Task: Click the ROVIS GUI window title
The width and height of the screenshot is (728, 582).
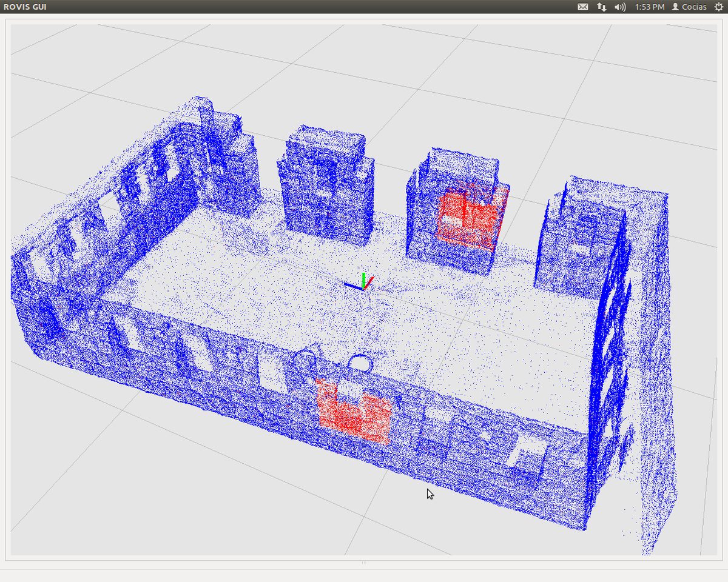Action: (x=24, y=7)
